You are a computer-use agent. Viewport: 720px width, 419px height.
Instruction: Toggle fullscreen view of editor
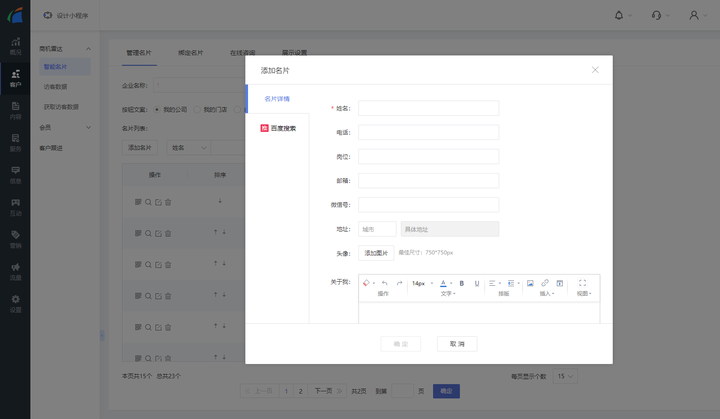582,283
